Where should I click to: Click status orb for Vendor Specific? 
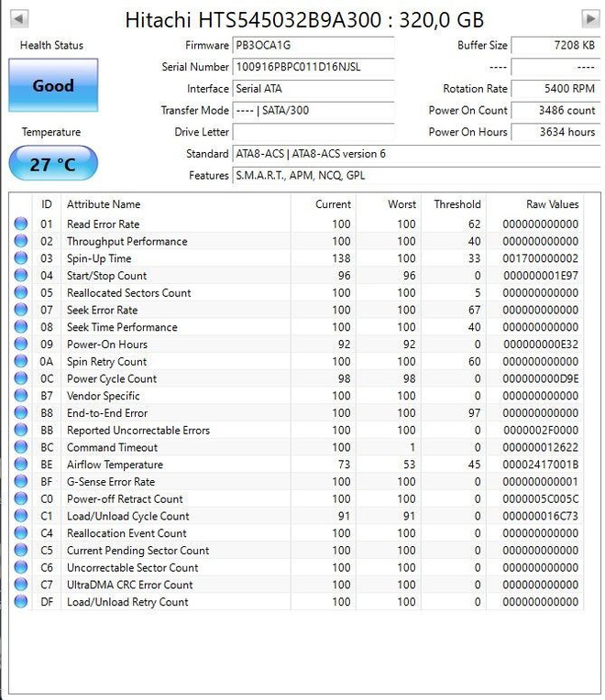[20, 396]
